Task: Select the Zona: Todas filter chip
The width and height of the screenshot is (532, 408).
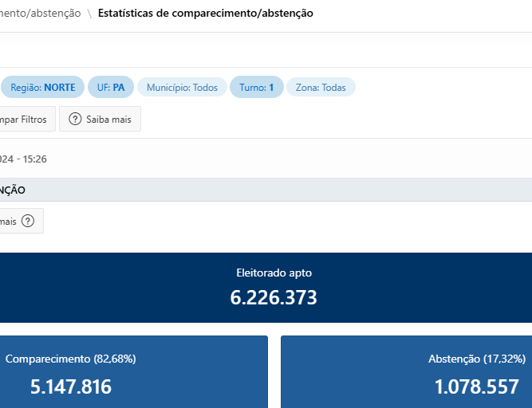Action: [321, 88]
